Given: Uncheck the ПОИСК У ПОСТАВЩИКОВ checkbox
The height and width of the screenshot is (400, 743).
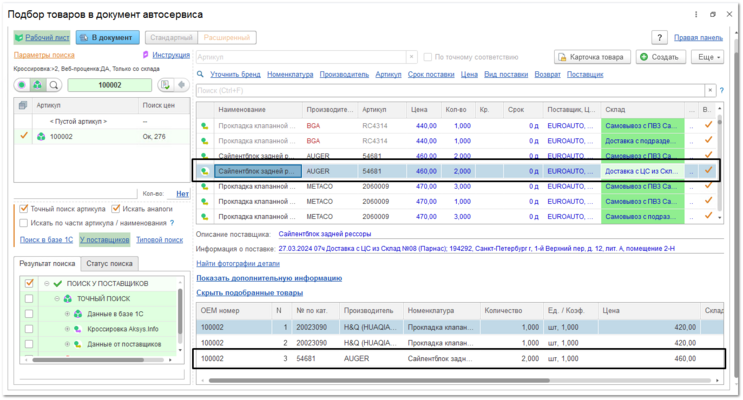Looking at the screenshot, I should (29, 283).
